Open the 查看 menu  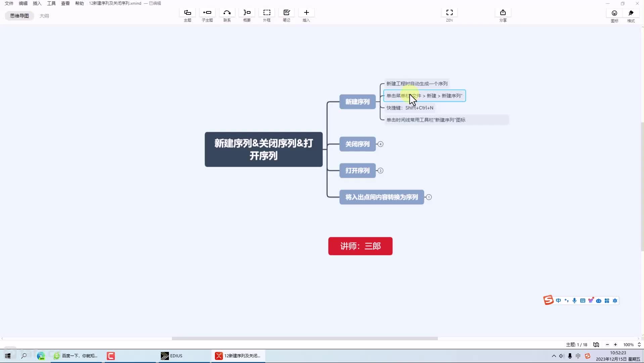65,3
